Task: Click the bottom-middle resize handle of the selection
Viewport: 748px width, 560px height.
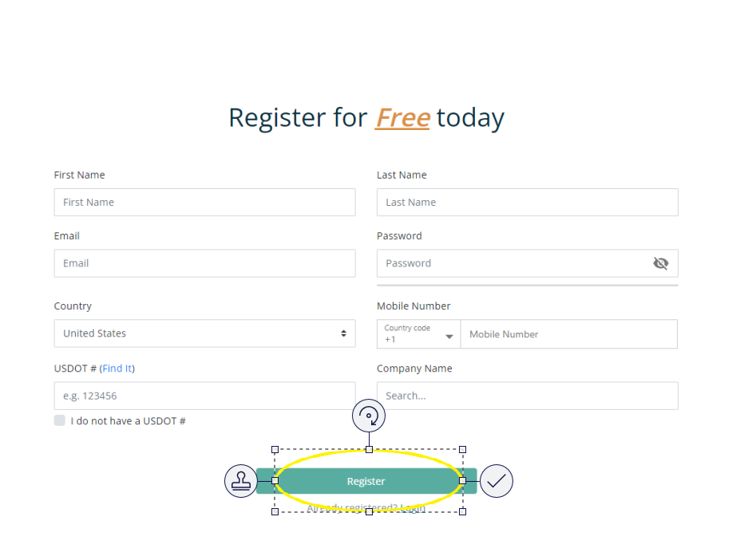Action: (369, 511)
